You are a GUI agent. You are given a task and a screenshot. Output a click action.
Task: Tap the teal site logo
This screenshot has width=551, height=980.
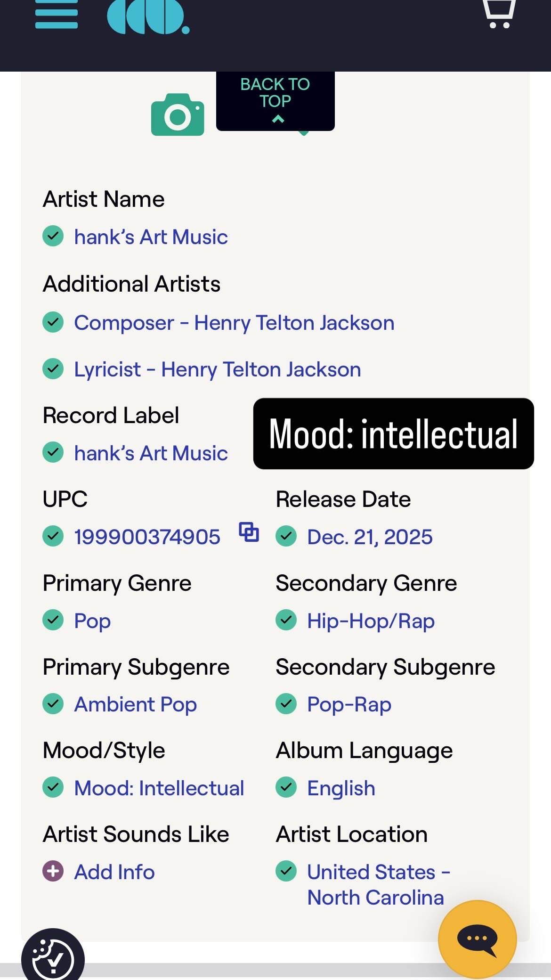(148, 16)
